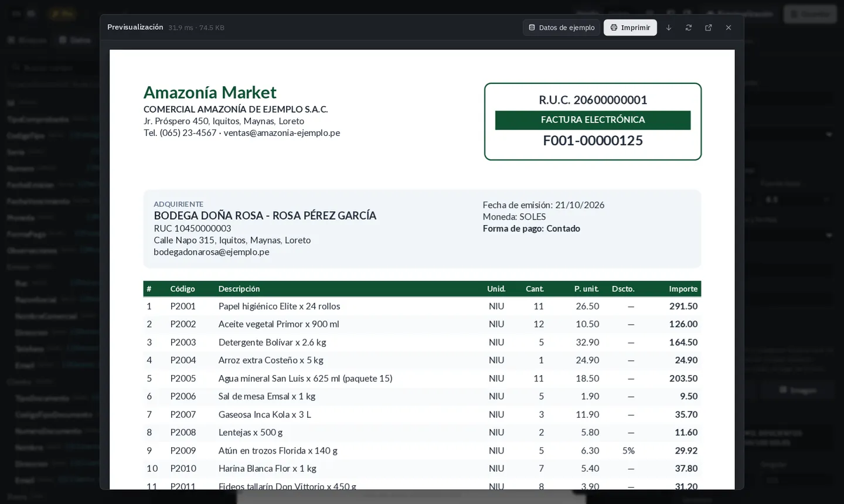Image resolution: width=844 pixels, height=504 pixels.
Task: Click the ADQUIRIENTE section label
Action: point(178,204)
